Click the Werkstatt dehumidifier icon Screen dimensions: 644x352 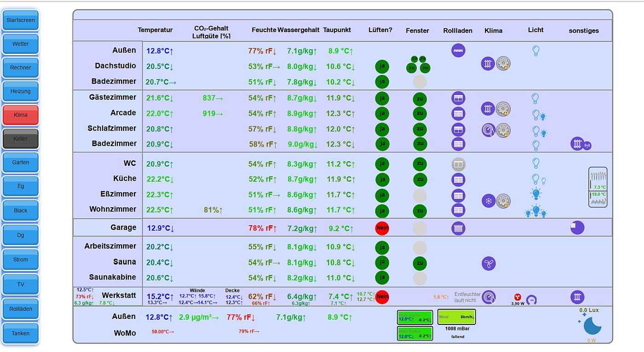click(489, 297)
